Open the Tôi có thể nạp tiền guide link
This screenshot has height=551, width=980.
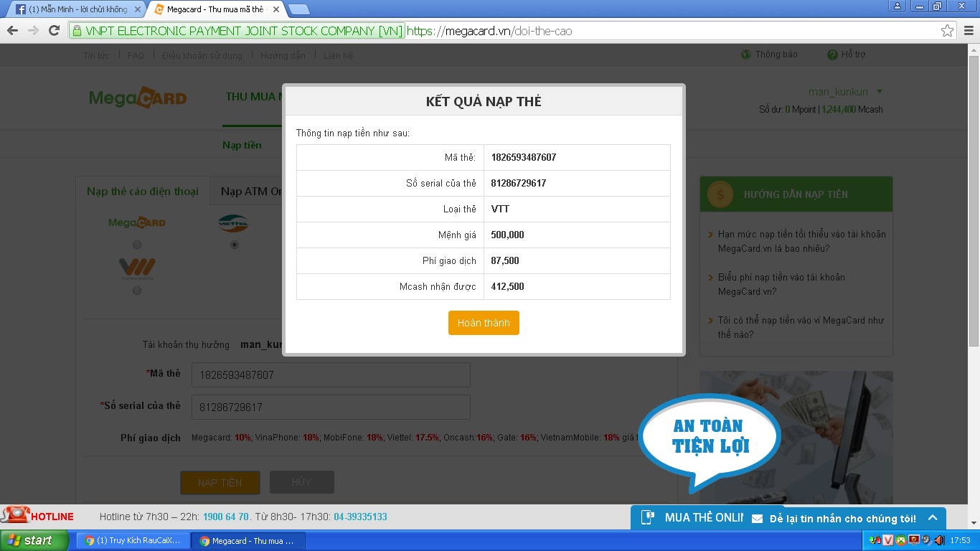click(x=801, y=327)
